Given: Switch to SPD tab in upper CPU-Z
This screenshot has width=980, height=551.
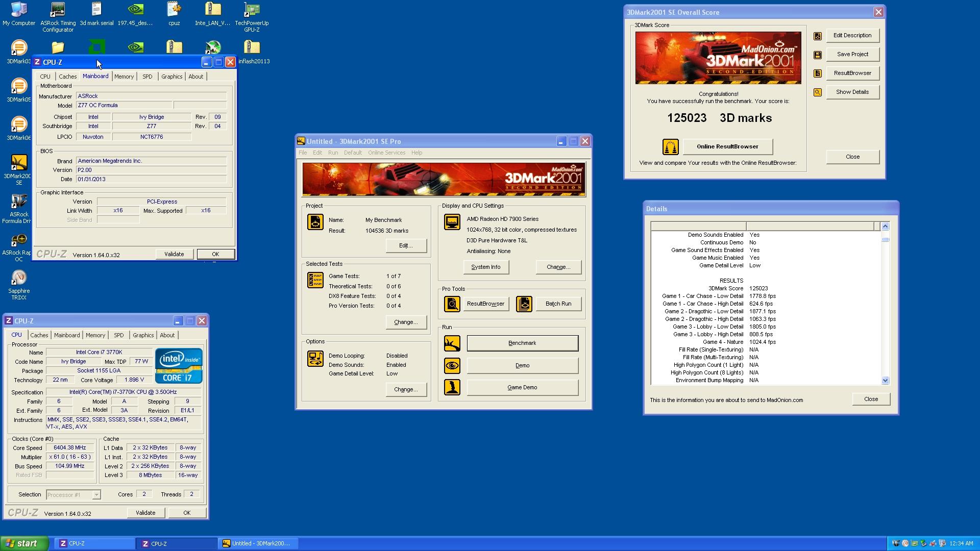Looking at the screenshot, I should pyautogui.click(x=147, y=77).
